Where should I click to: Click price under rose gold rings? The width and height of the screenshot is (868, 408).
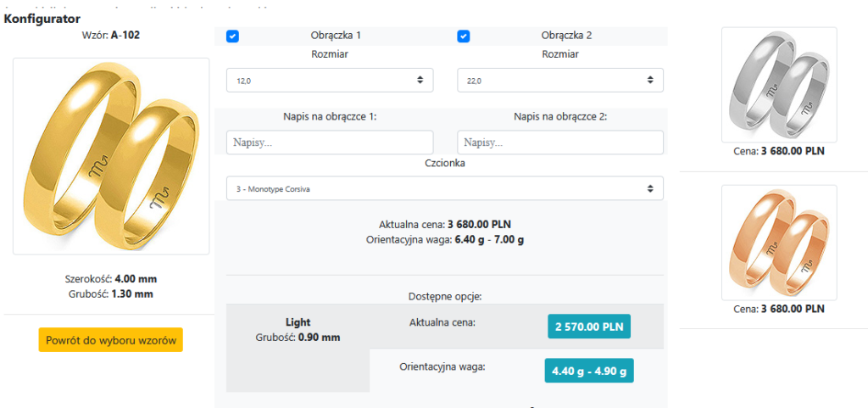click(x=779, y=309)
